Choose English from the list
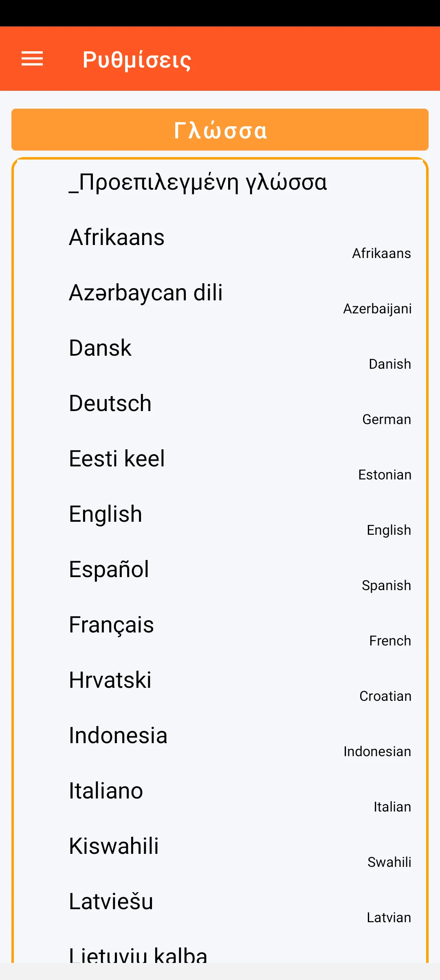 (106, 514)
